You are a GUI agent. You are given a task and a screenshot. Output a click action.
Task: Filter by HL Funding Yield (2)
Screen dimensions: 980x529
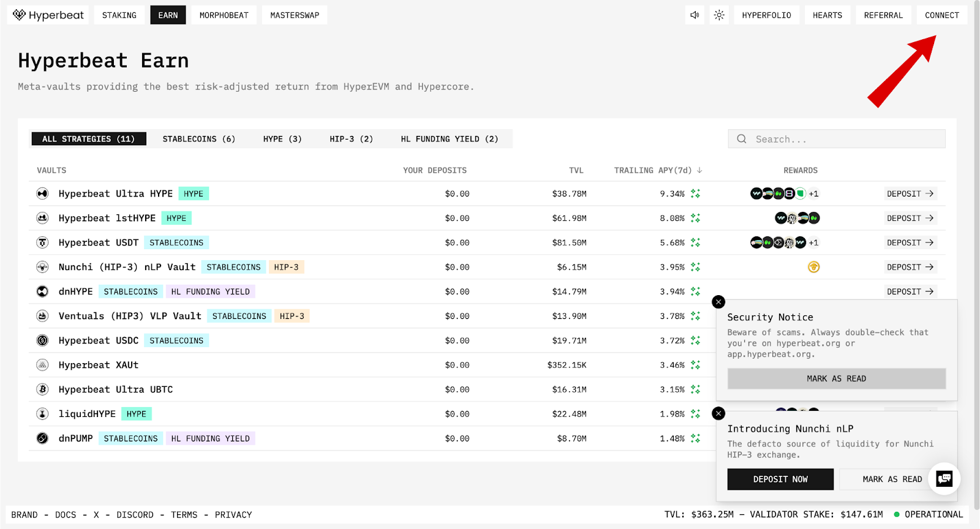pyautogui.click(x=450, y=139)
